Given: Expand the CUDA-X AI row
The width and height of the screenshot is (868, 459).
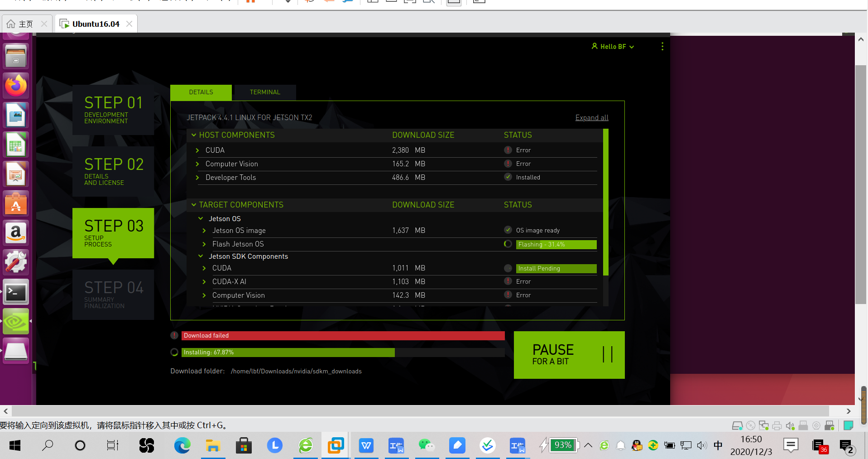Looking at the screenshot, I should pos(204,281).
